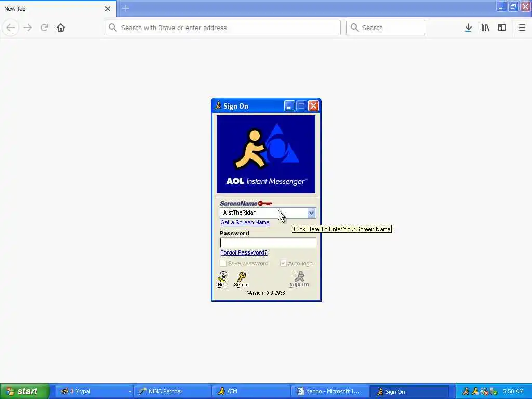
Task: Click the browser address bar
Action: click(222, 28)
